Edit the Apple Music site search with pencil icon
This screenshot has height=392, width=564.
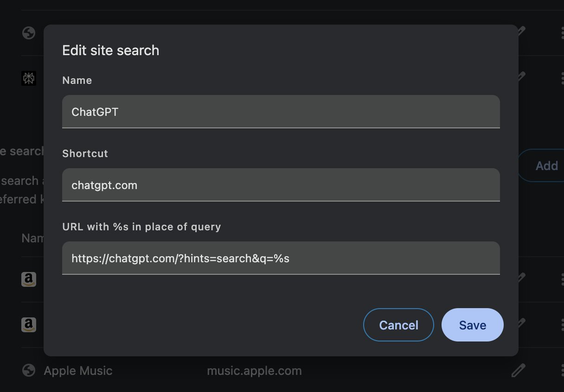(519, 371)
